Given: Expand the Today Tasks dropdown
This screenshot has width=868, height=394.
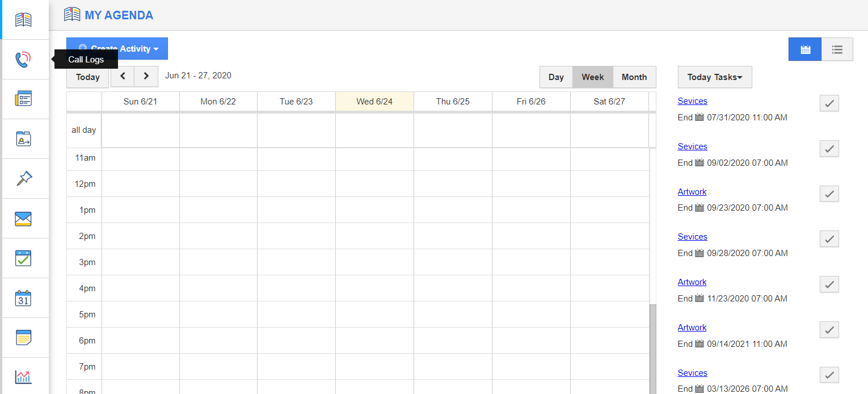Looking at the screenshot, I should (714, 77).
